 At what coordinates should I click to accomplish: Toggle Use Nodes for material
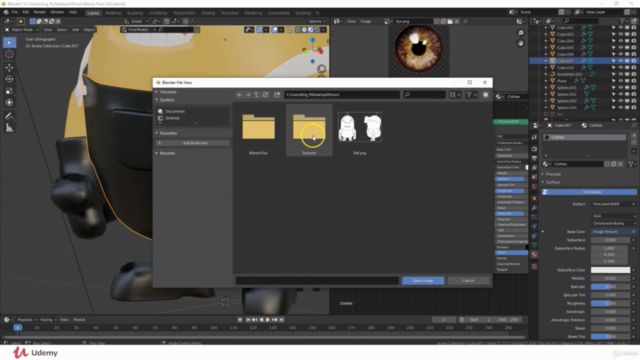click(x=589, y=192)
